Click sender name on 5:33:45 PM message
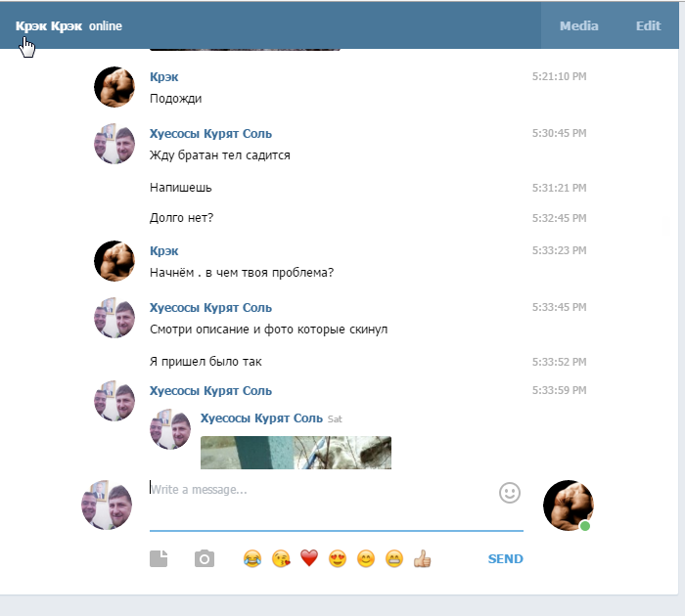Image resolution: width=685 pixels, height=616 pixels. (x=210, y=308)
